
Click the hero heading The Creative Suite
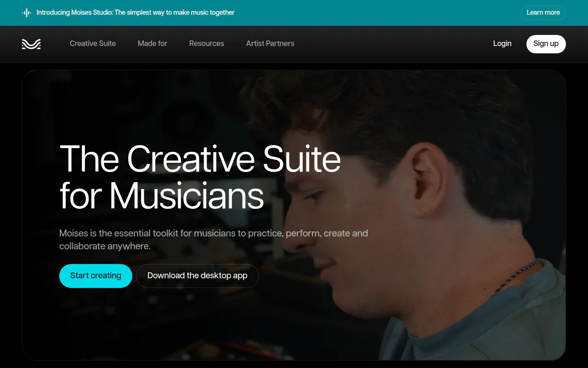click(200, 178)
